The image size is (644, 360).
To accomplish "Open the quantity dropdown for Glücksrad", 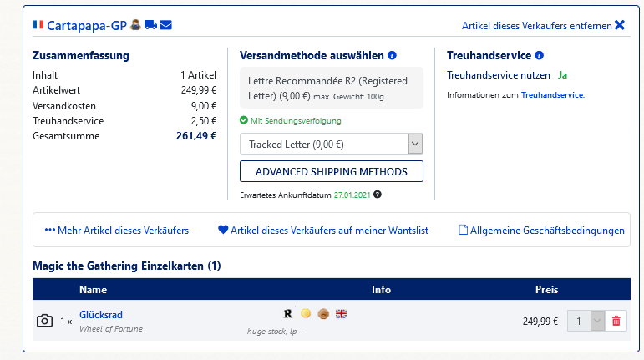I will pos(586,321).
